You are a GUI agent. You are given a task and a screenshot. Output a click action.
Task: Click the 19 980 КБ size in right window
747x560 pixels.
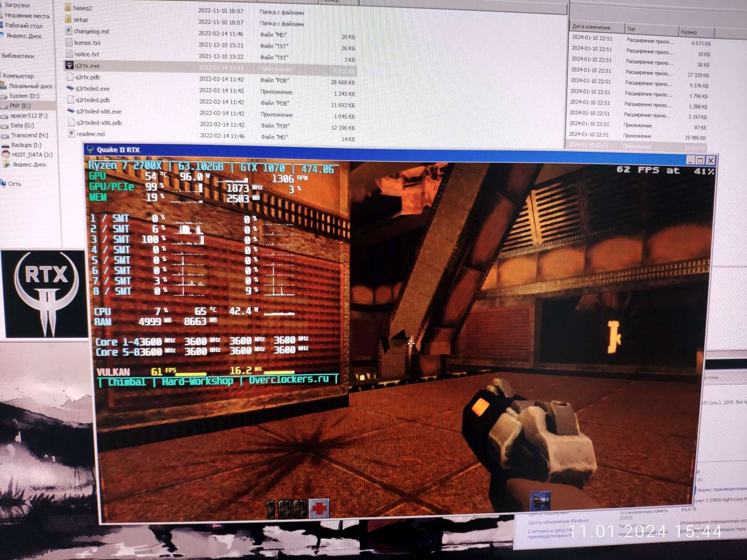point(696,138)
